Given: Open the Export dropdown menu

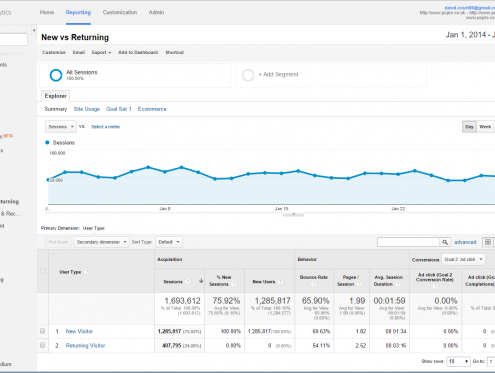Looking at the screenshot, I should click(x=101, y=52).
